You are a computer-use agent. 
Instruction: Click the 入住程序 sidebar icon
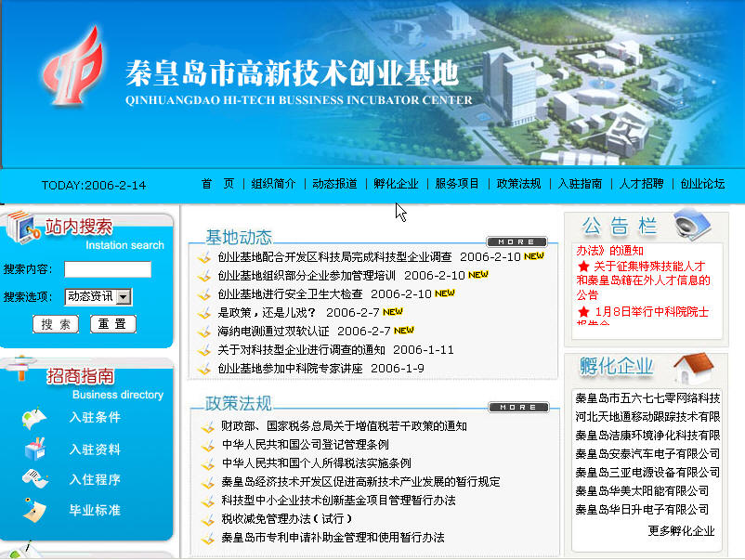[x=34, y=479]
